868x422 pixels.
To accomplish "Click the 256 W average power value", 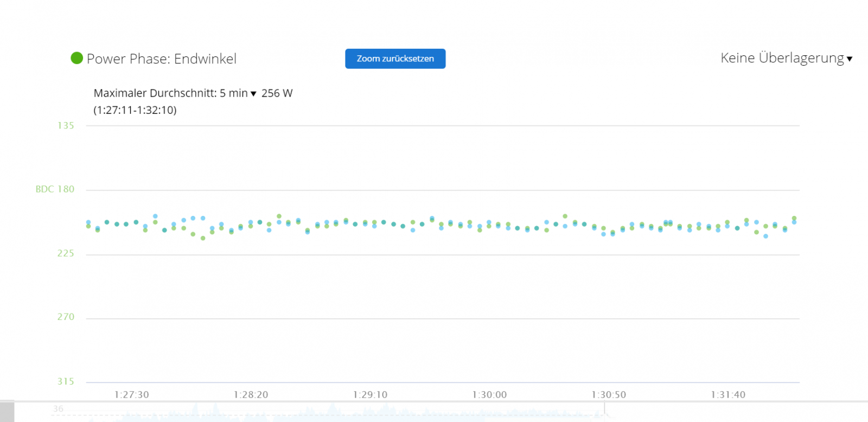I will (x=277, y=93).
